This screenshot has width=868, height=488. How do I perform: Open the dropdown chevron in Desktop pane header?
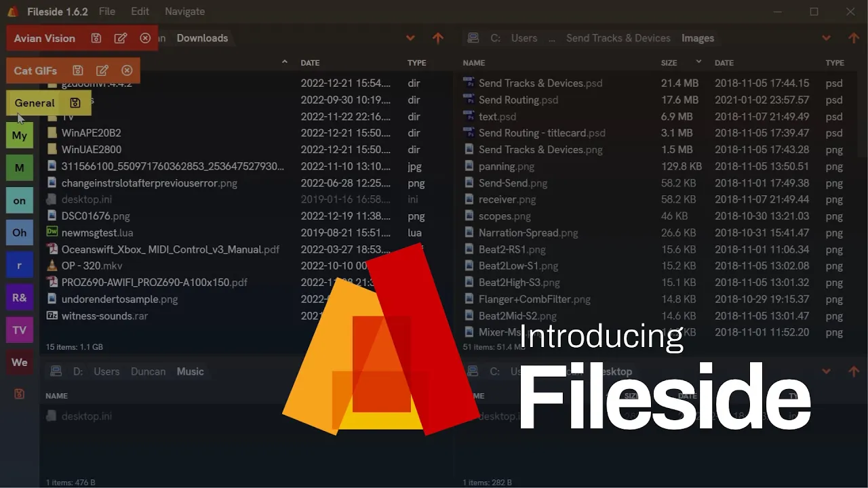pyautogui.click(x=826, y=371)
